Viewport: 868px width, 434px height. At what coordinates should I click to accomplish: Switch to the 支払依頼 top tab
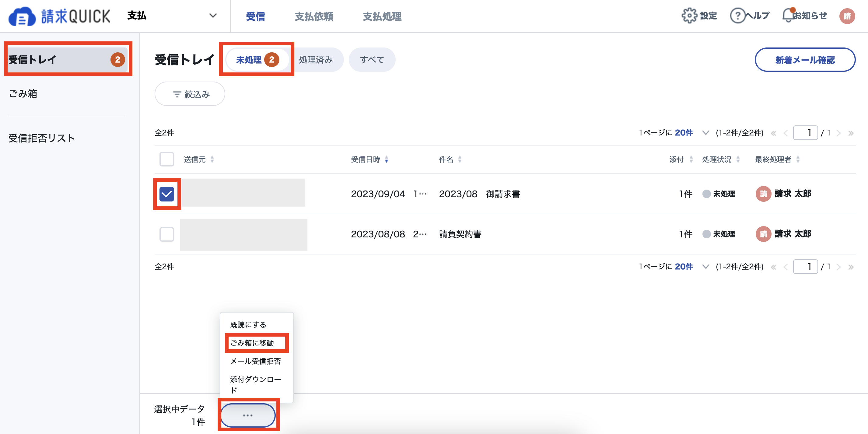[314, 16]
